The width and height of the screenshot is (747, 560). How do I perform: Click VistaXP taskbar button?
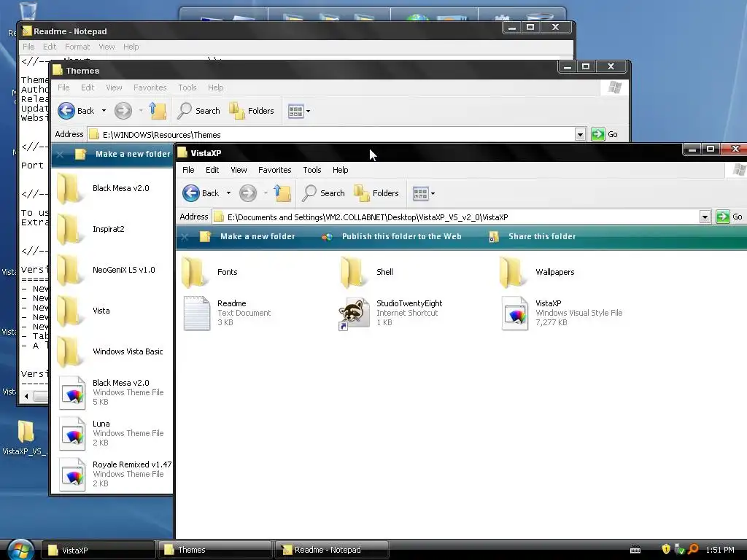pos(98,550)
